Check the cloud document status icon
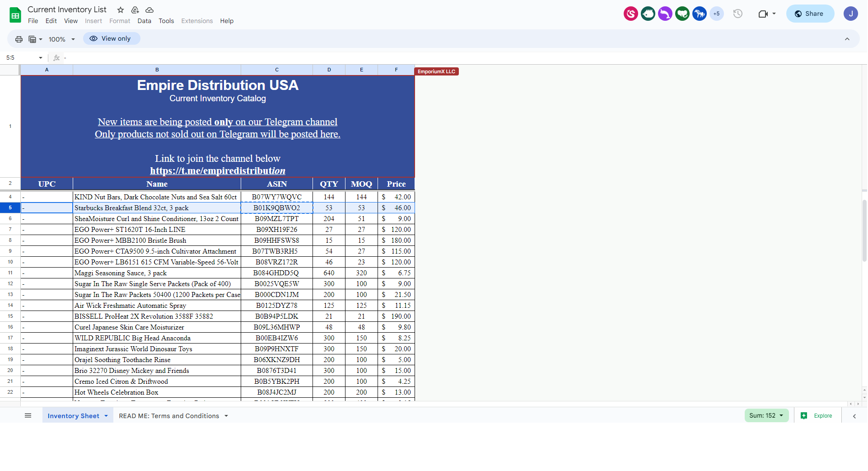This screenshot has width=868, height=471. (x=149, y=10)
